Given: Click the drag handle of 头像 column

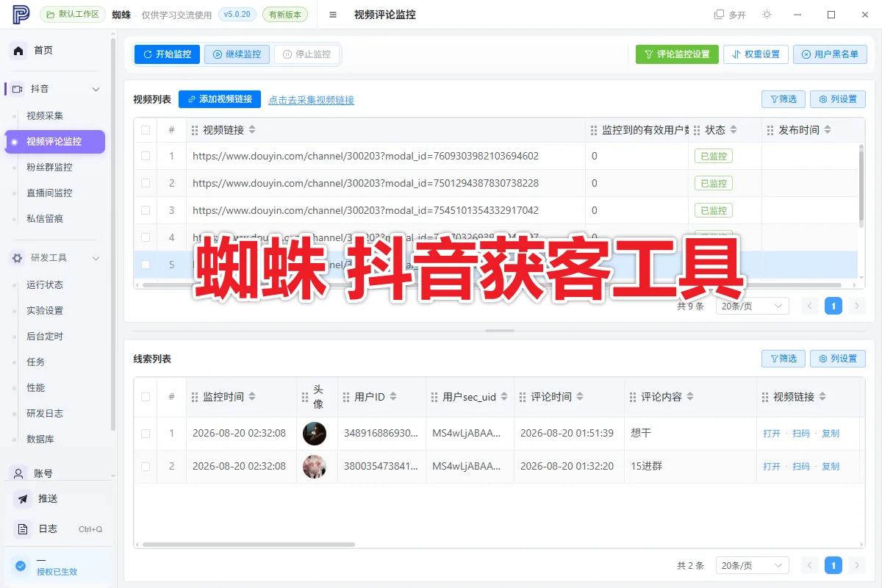Looking at the screenshot, I should click(305, 397).
